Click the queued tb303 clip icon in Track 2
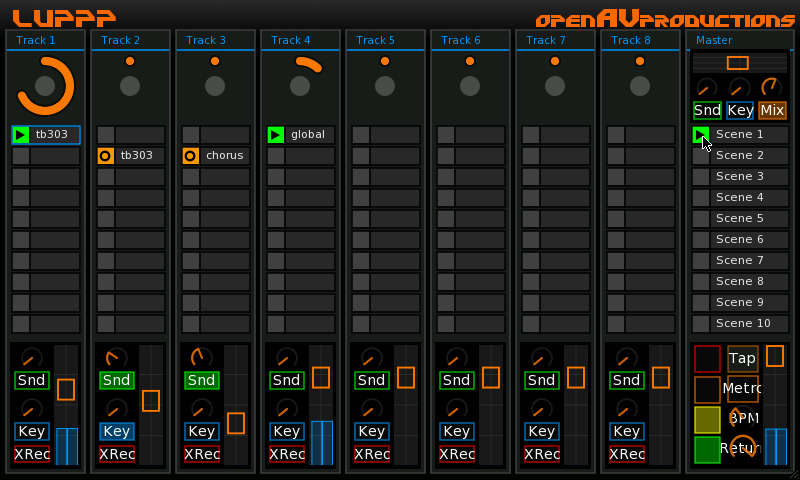 [105, 156]
